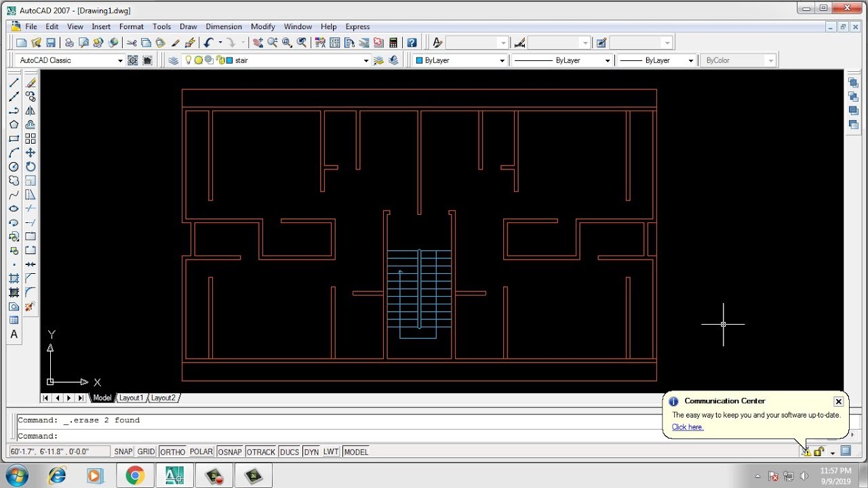Select the Spline draw tool
The image size is (868, 488).
tap(14, 195)
